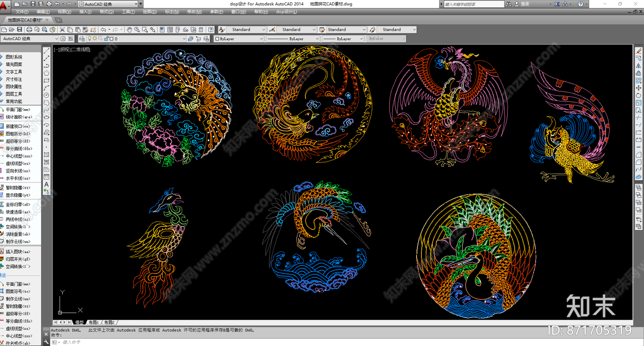Switch to the 布局1 layout tab
Image resolution: width=644 pixels, height=346 pixels.
click(93, 322)
